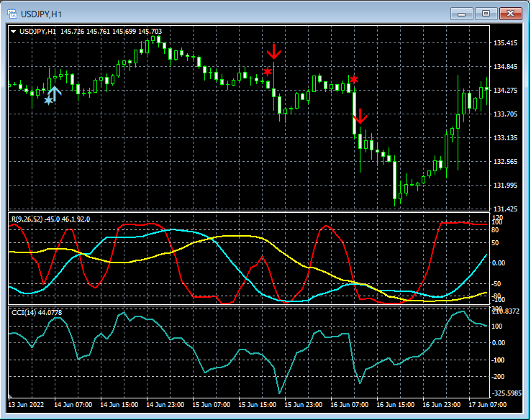The height and width of the screenshot is (420, 531).
Task: Click the blue up arrow buy signal
Action: (x=55, y=92)
